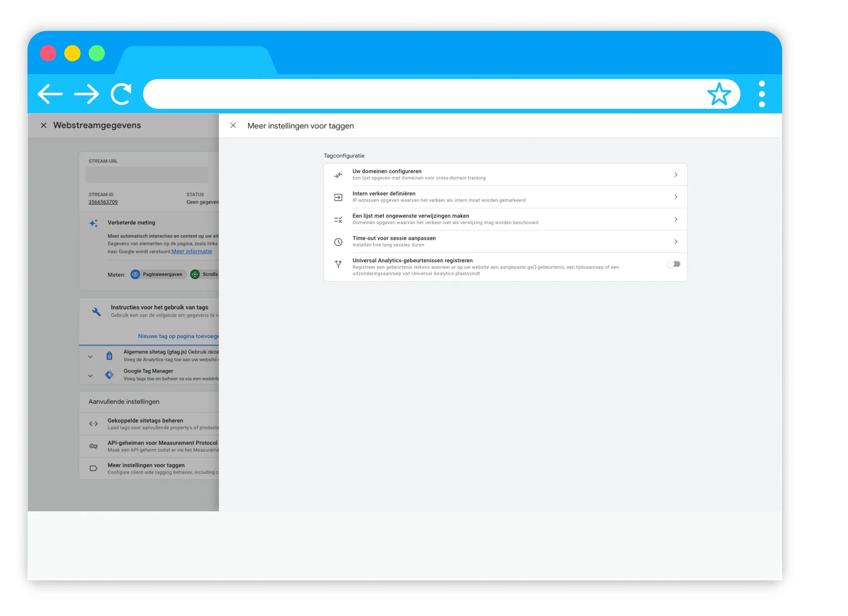Click the browser back arrow
The height and width of the screenshot is (616, 848).
[50, 94]
